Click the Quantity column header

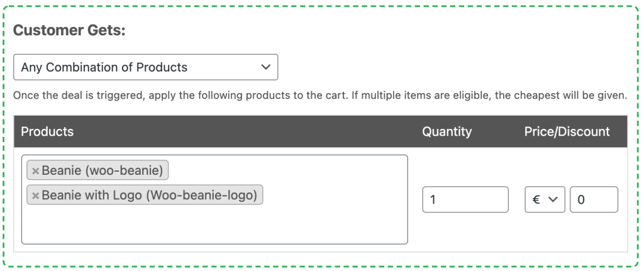point(447,131)
